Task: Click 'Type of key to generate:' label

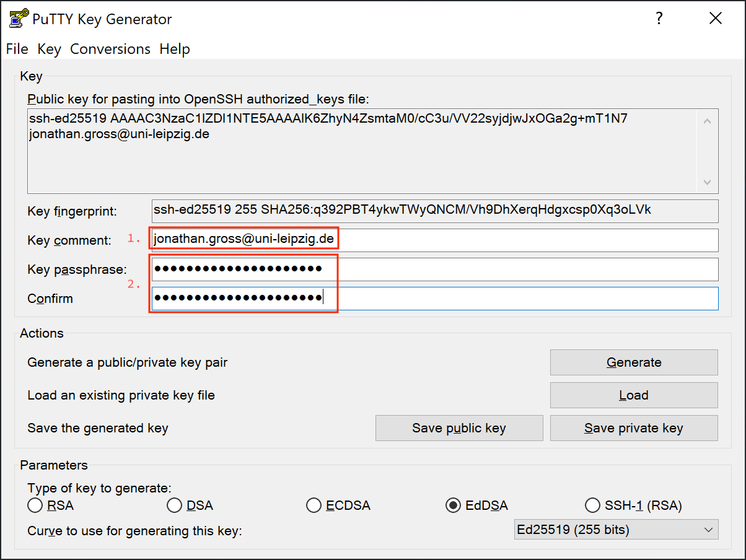Action: 100,488
